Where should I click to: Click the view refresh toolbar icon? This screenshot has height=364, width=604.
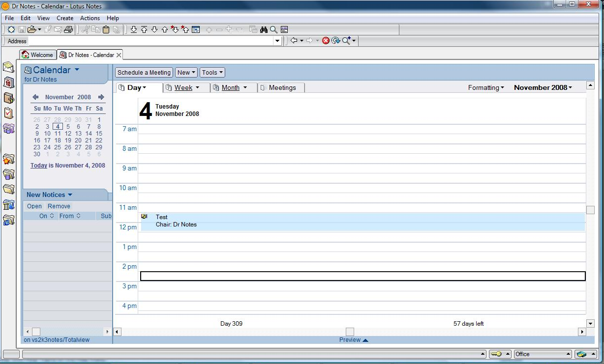pos(196,29)
